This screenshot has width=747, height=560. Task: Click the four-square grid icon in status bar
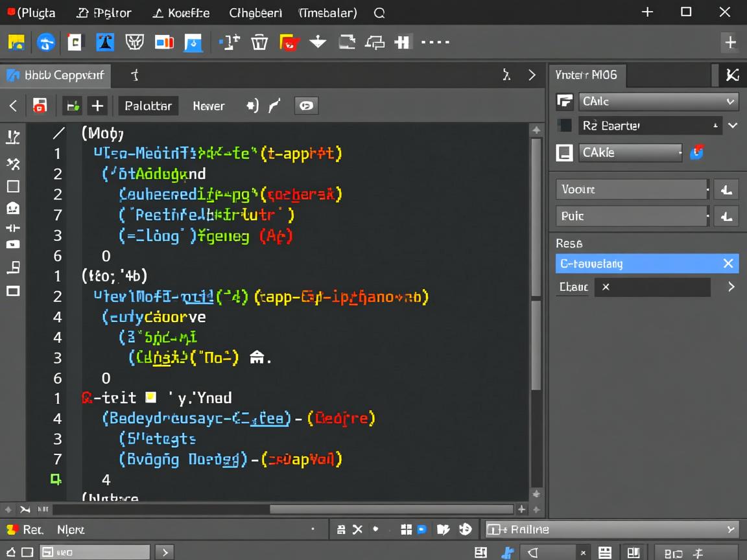pyautogui.click(x=407, y=530)
